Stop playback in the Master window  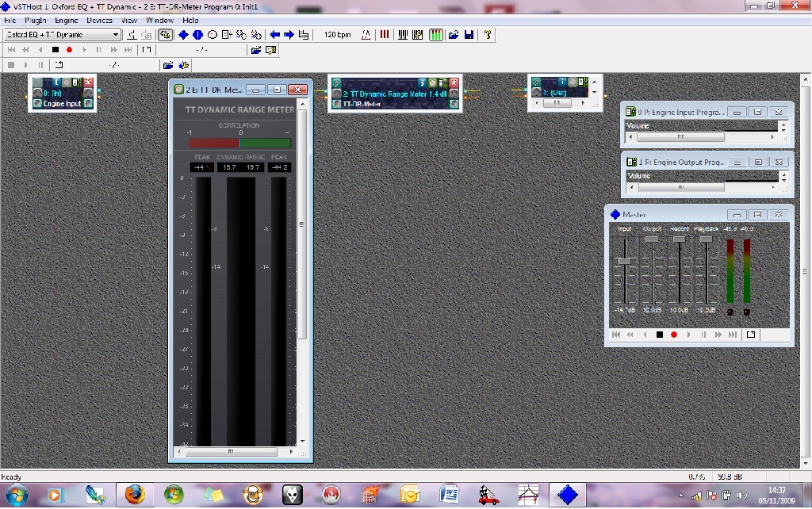coord(660,335)
